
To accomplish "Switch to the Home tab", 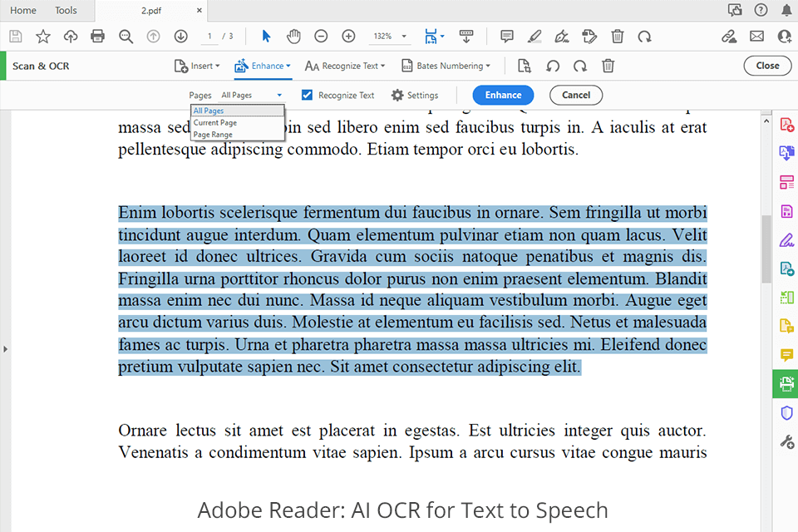I will pos(23,10).
